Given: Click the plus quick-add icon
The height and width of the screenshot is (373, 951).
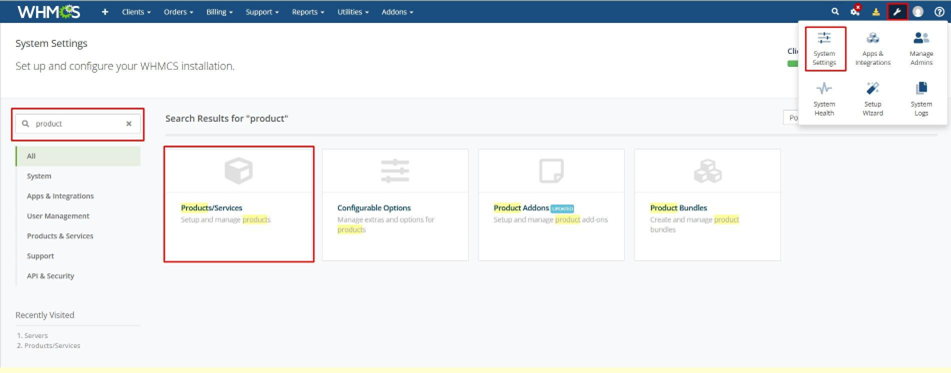Looking at the screenshot, I should tap(105, 12).
